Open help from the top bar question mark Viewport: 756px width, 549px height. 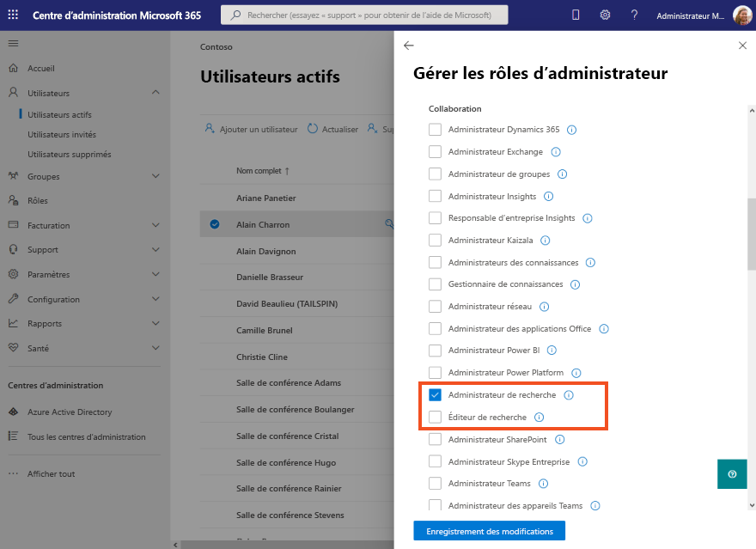634,15
